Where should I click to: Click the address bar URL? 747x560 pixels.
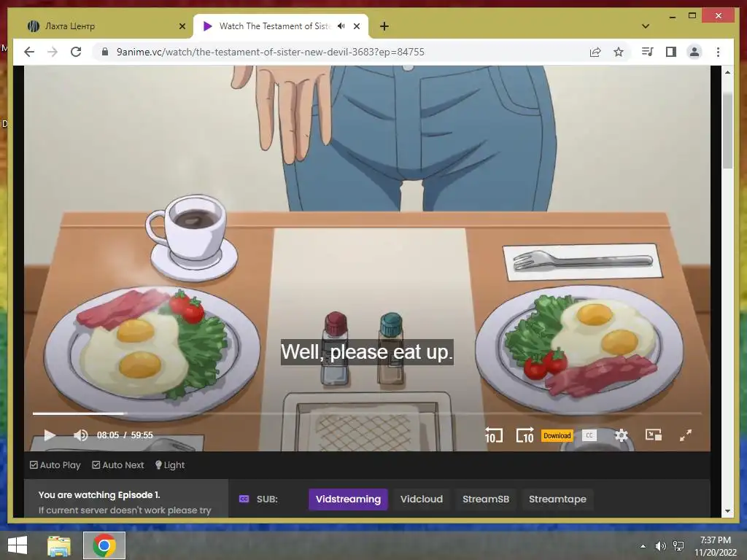click(271, 52)
